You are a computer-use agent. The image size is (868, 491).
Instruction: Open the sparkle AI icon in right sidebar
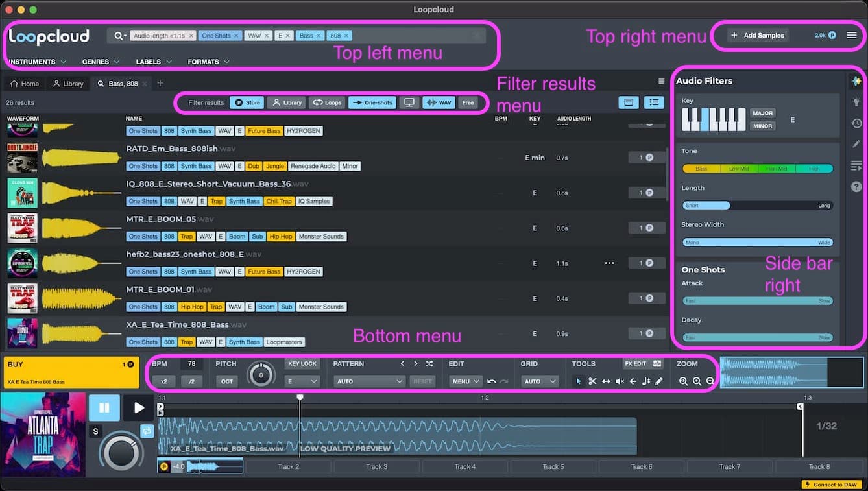click(856, 81)
